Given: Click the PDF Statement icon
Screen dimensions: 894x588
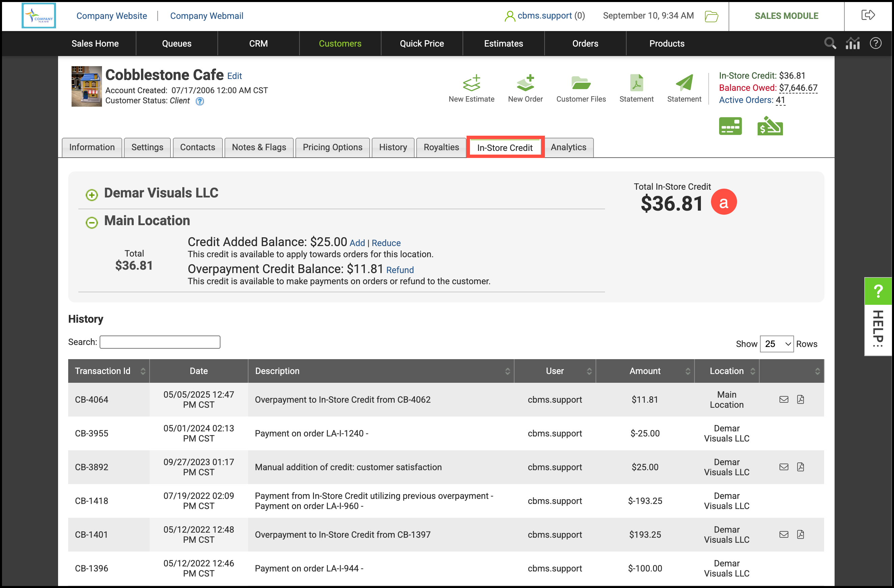Looking at the screenshot, I should pyautogui.click(x=636, y=83).
